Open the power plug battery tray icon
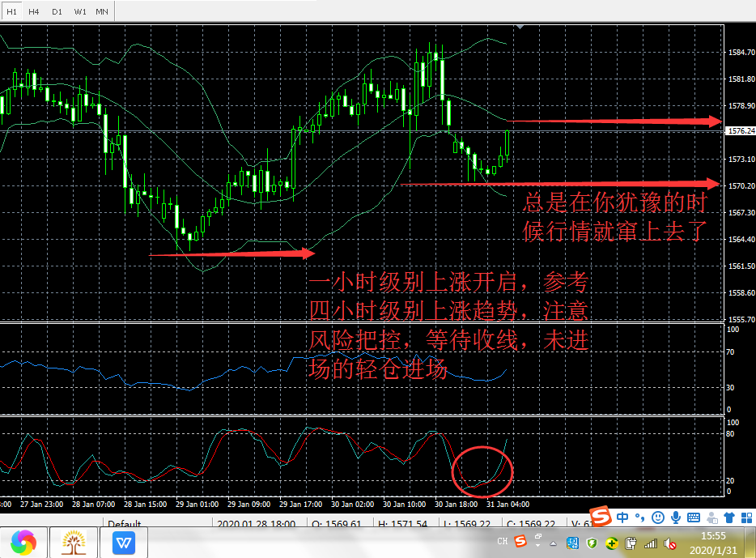This screenshot has width=756, height=558. (x=631, y=543)
